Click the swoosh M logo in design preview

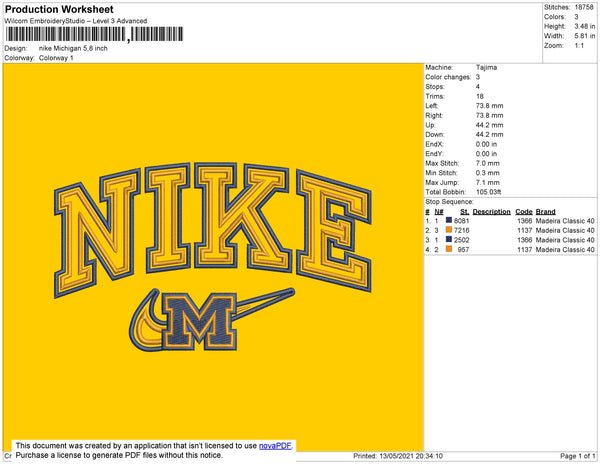[212, 319]
